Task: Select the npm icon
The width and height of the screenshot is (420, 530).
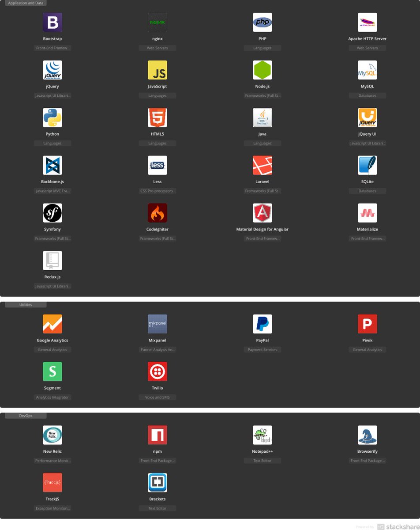Action: pyautogui.click(x=157, y=435)
